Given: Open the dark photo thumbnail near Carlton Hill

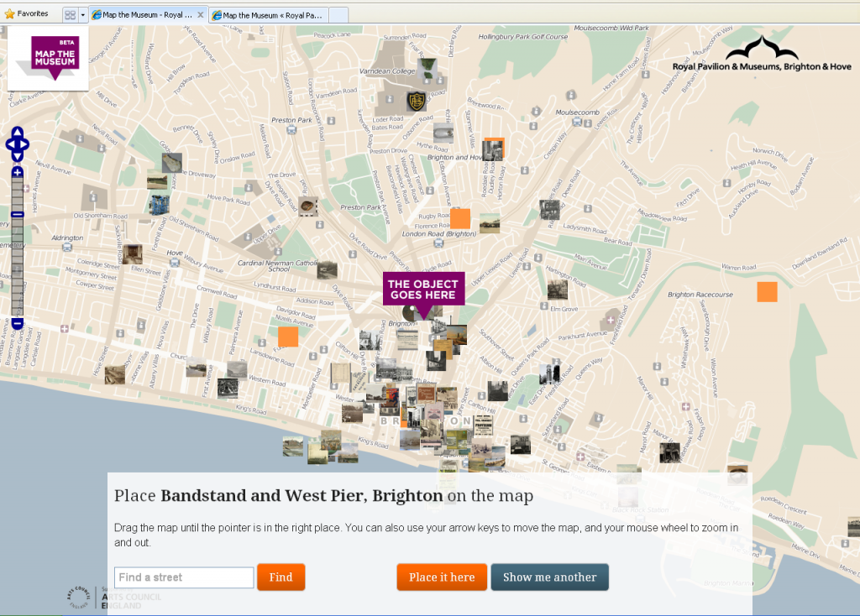Looking at the screenshot, I should 497,391.
